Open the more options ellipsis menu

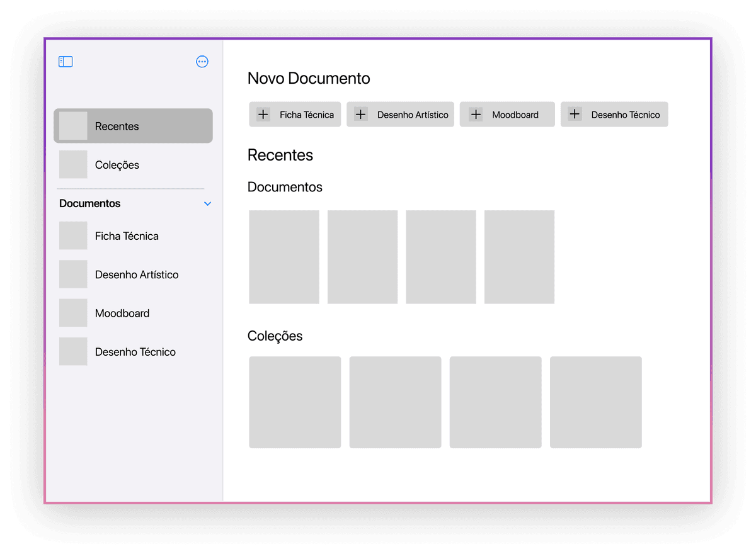pos(202,62)
